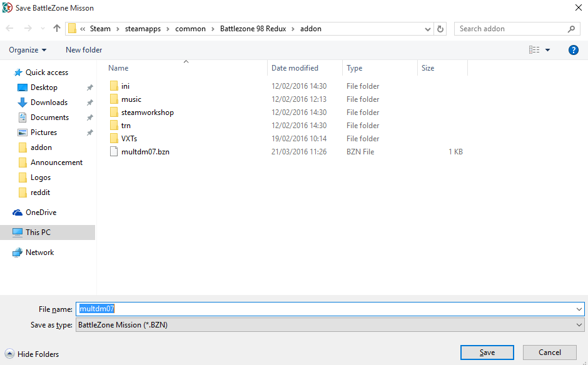Open Help with the question icon
The height and width of the screenshot is (365, 588).
pyautogui.click(x=573, y=50)
